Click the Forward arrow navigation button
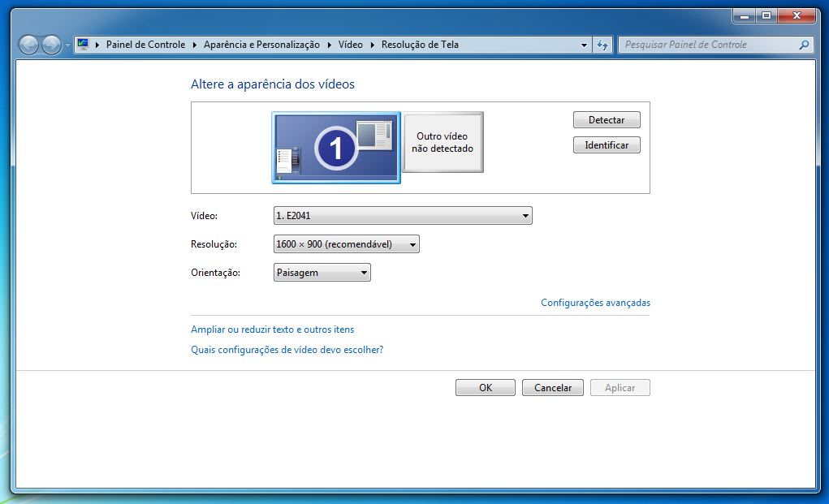Viewport: 829px width, 504px height. click(51, 45)
